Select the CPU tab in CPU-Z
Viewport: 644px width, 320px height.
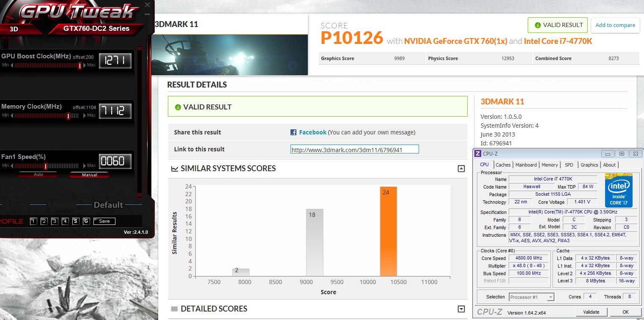point(485,164)
